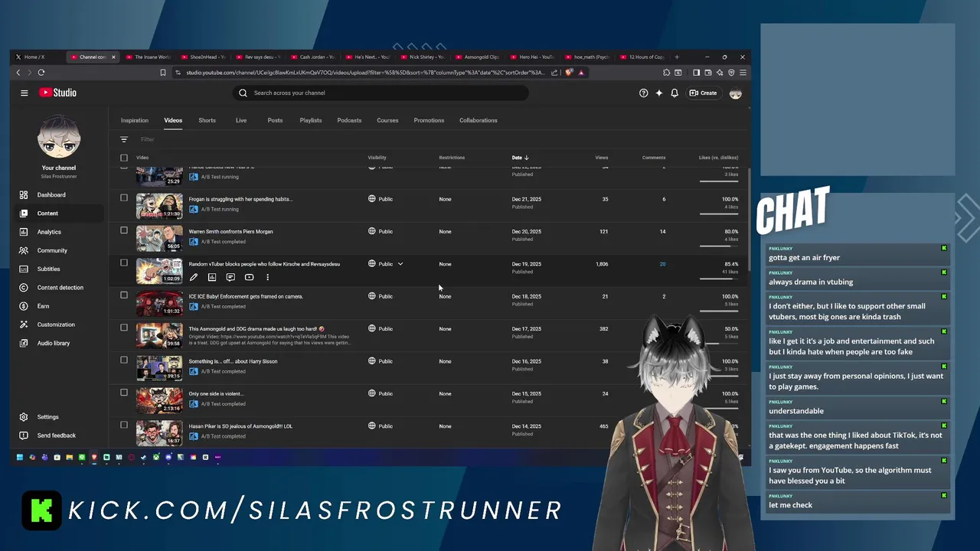The width and height of the screenshot is (980, 551).
Task: Open the 20 comments link for Random vTuber
Action: click(x=662, y=264)
